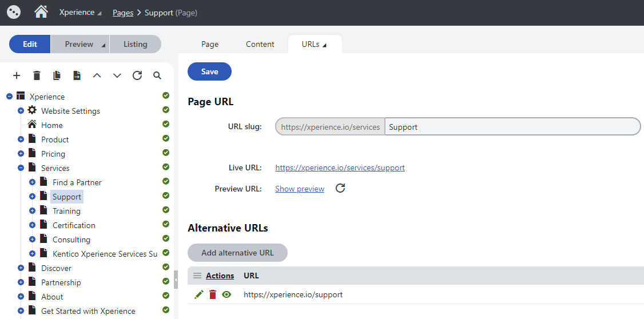
Task: Move page using the move icon
Action: pyautogui.click(x=77, y=75)
